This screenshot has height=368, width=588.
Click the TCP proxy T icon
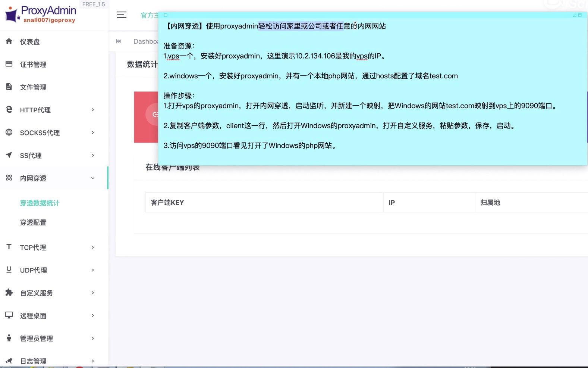point(9,247)
